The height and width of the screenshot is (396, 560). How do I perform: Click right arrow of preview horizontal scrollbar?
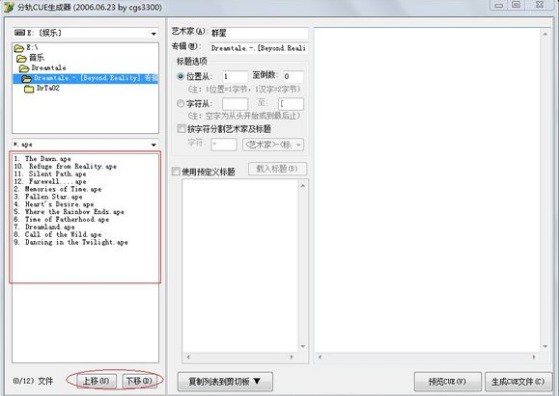click(x=534, y=357)
